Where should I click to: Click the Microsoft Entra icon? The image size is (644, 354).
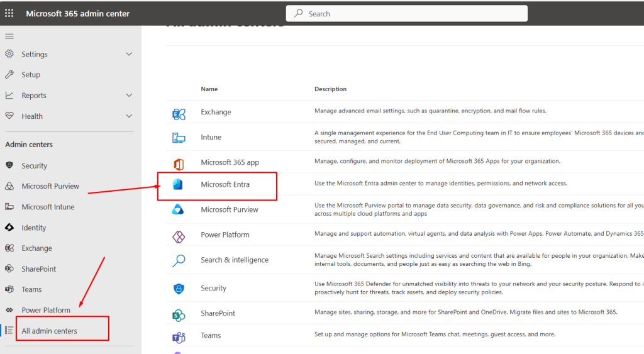point(178,184)
